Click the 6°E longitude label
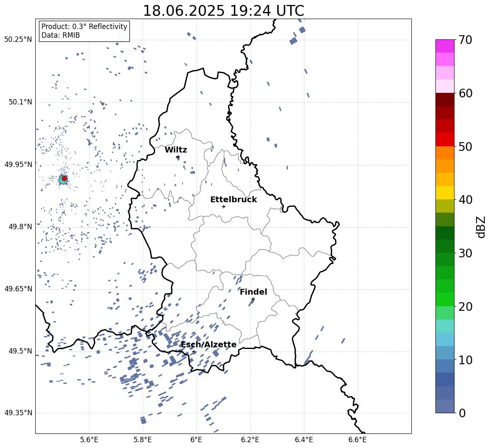 point(196,440)
